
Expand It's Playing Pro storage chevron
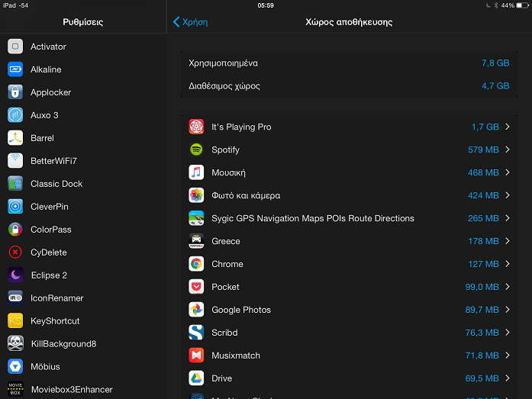508,127
